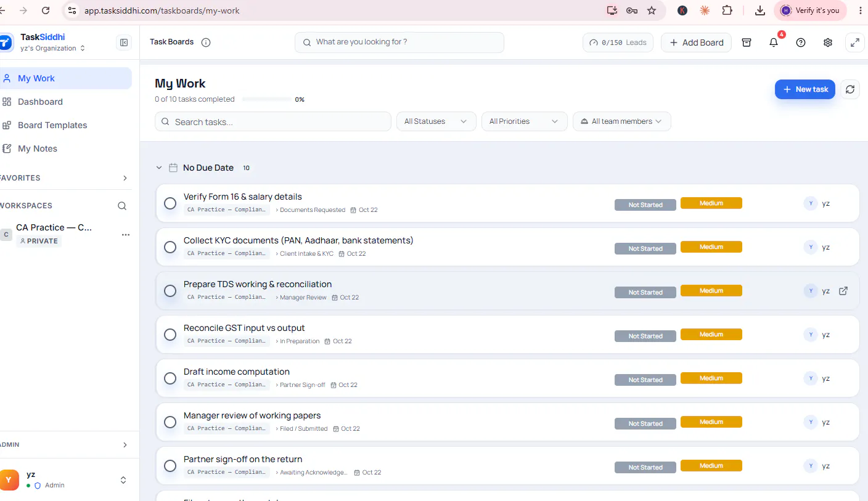Open browser extensions puzzle icon
Viewport: 868px width, 501px height.
tap(727, 10)
